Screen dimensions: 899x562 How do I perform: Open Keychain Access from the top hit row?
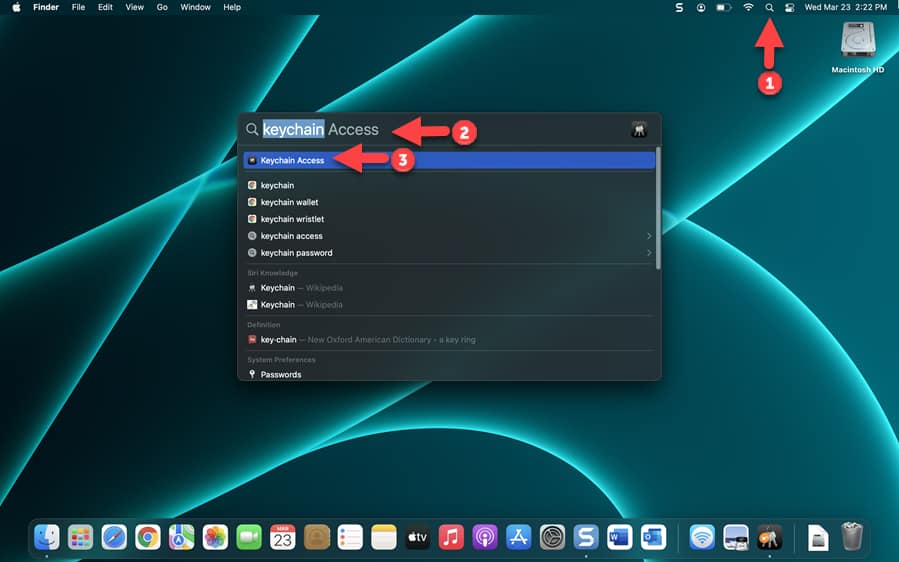(449, 161)
